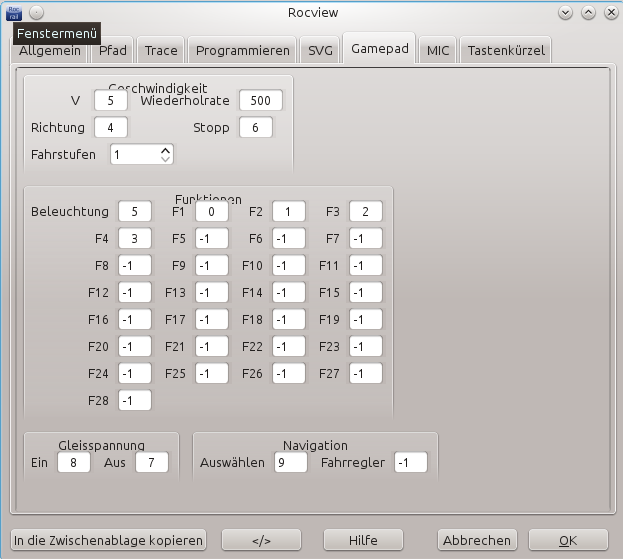
Task: Select the Fahrregler input field
Action: click(410, 463)
